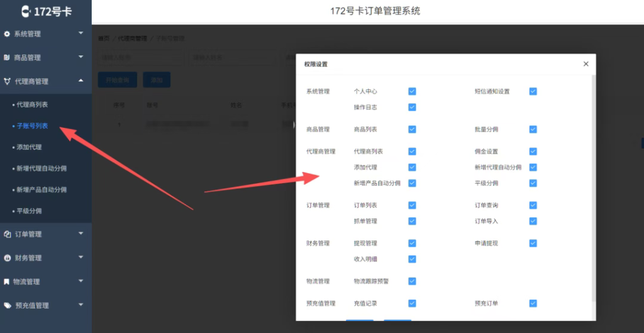Click the 序号 table column header

pos(119,105)
